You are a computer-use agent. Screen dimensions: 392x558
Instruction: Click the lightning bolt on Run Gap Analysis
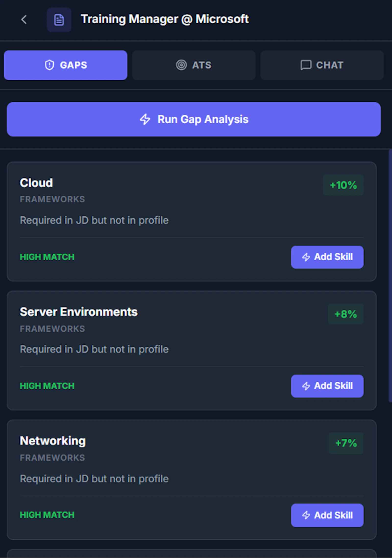click(x=145, y=119)
